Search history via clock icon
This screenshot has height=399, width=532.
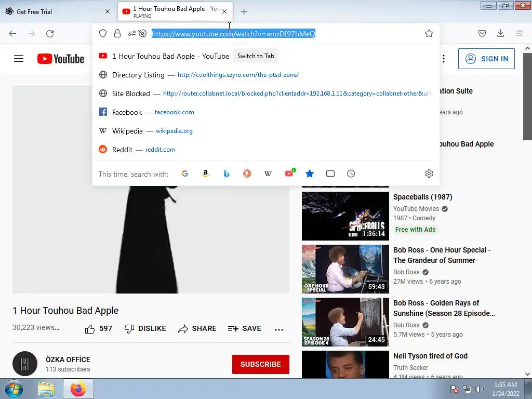[351, 174]
